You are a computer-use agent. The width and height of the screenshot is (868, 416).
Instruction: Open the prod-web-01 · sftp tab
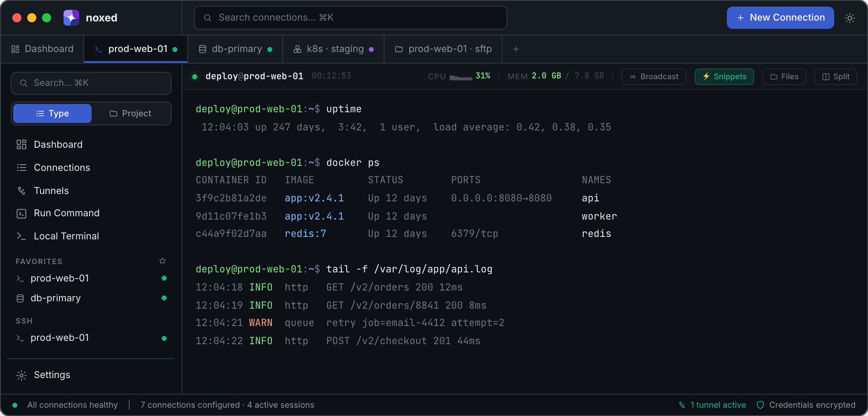point(443,49)
